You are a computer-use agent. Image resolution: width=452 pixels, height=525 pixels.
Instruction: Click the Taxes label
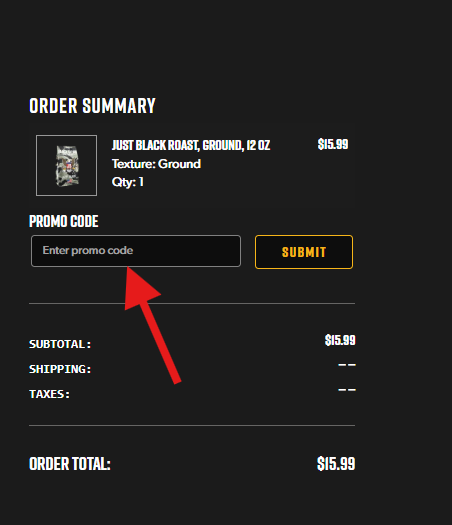(x=50, y=394)
